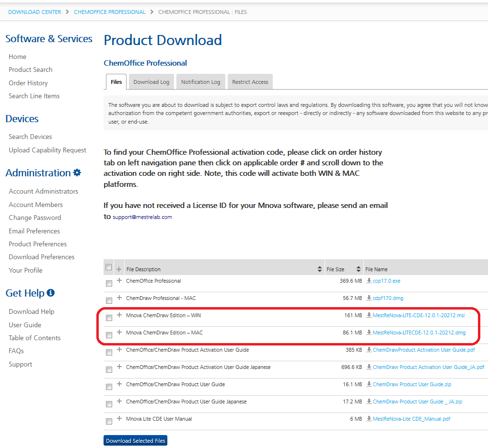
Task: Click breadcrumb chevron after Download Center
Action: click(67, 12)
